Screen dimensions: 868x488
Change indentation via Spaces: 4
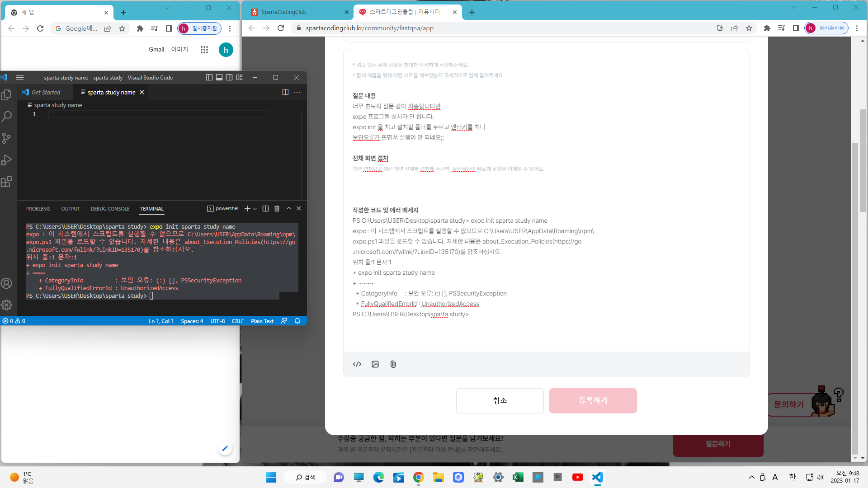(x=192, y=321)
